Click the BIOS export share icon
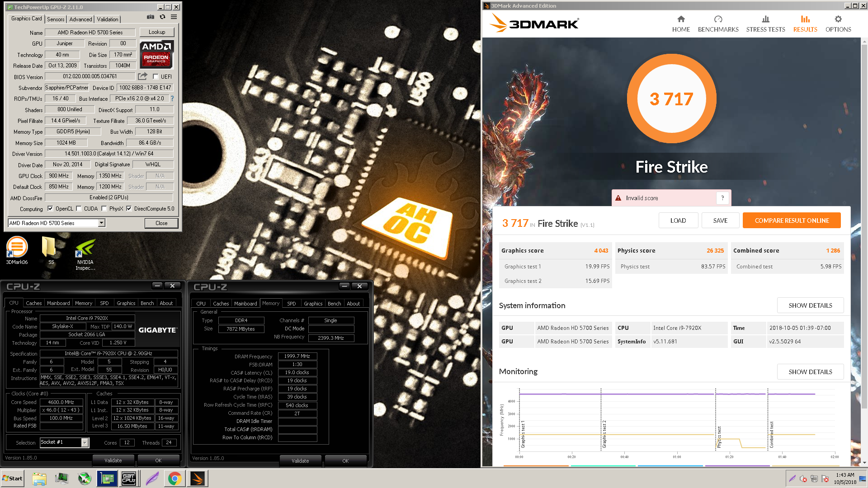868x488 pixels. tap(142, 76)
